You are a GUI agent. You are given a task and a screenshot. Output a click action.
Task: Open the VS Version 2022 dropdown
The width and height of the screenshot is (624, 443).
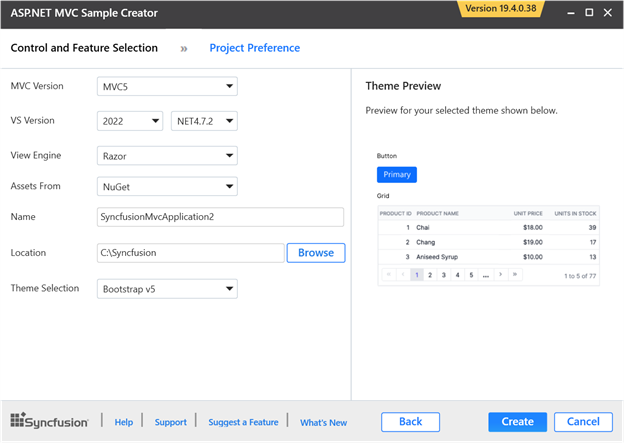coord(130,121)
